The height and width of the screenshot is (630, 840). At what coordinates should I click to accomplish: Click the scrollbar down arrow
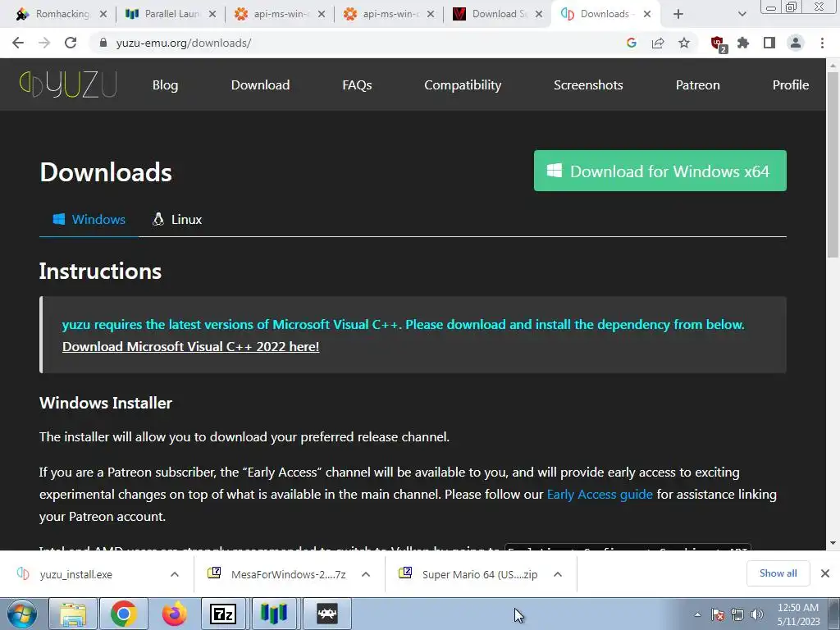[x=833, y=543]
